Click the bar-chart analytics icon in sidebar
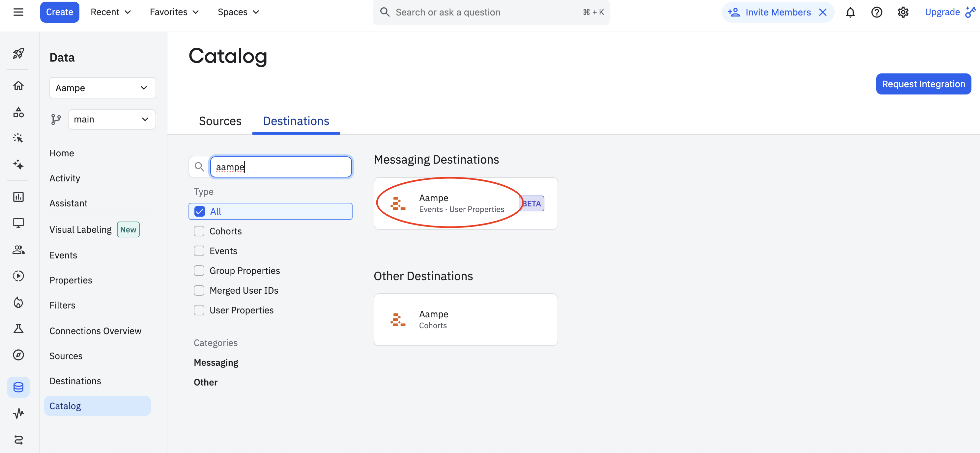The height and width of the screenshot is (453, 980). [x=18, y=197]
